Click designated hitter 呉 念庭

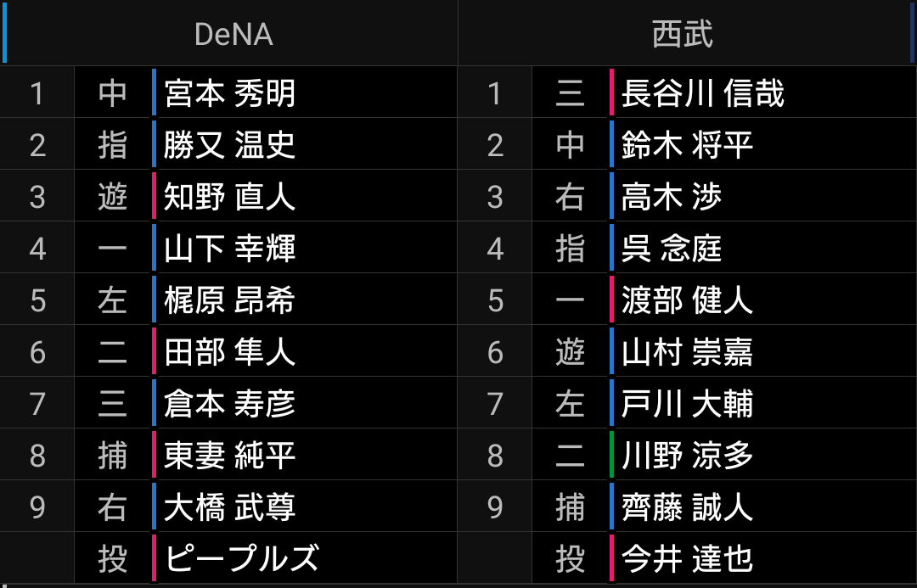[x=671, y=248]
